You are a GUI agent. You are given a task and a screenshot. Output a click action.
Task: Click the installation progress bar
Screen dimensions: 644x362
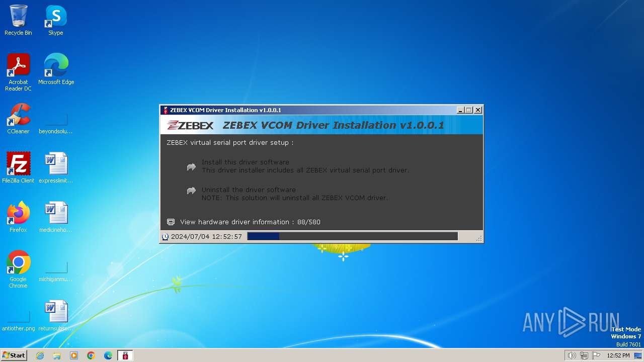353,236
